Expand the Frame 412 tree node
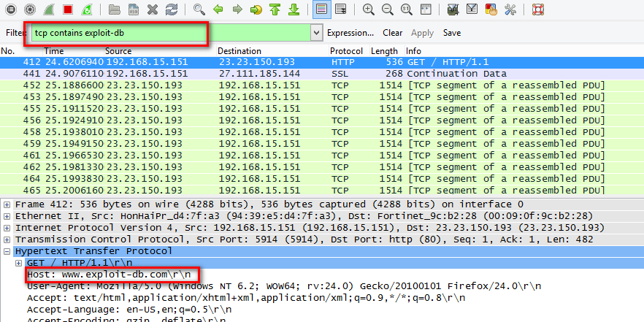The image size is (644, 322). pyautogui.click(x=7, y=204)
